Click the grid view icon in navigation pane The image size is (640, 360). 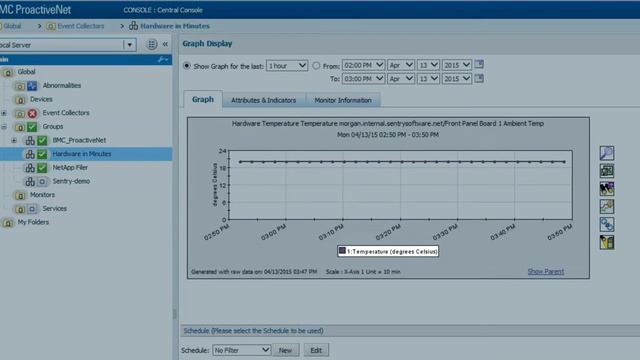[151, 44]
